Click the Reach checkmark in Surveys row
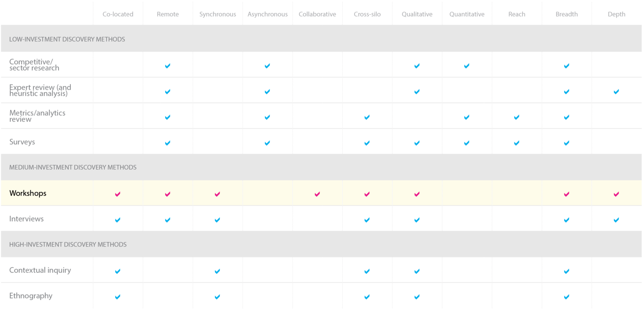Screen dimensions: 644x313 [x=516, y=143]
